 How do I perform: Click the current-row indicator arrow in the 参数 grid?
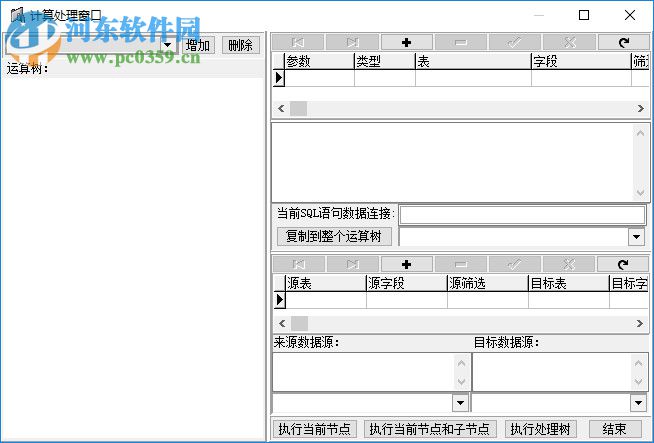pos(279,78)
